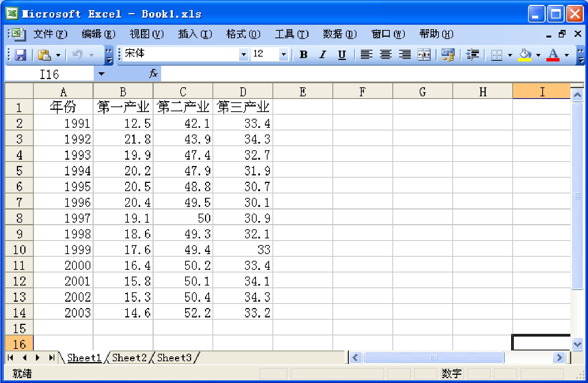Open the Borders dropdown arrow
Viewport: 588px width, 383px height.
(510, 55)
